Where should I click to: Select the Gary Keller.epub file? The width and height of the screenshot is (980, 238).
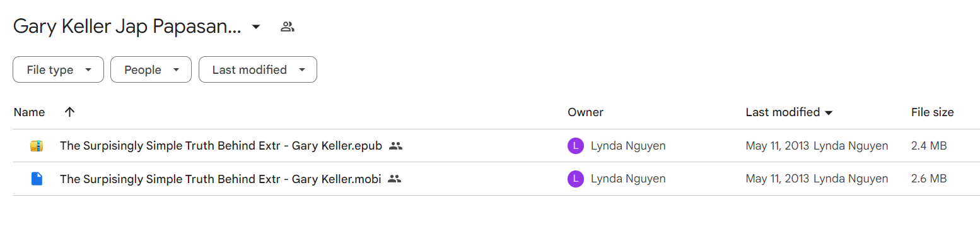(x=221, y=146)
